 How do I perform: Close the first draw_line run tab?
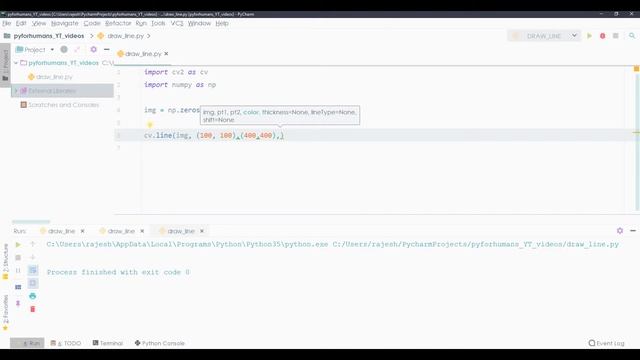(82, 231)
